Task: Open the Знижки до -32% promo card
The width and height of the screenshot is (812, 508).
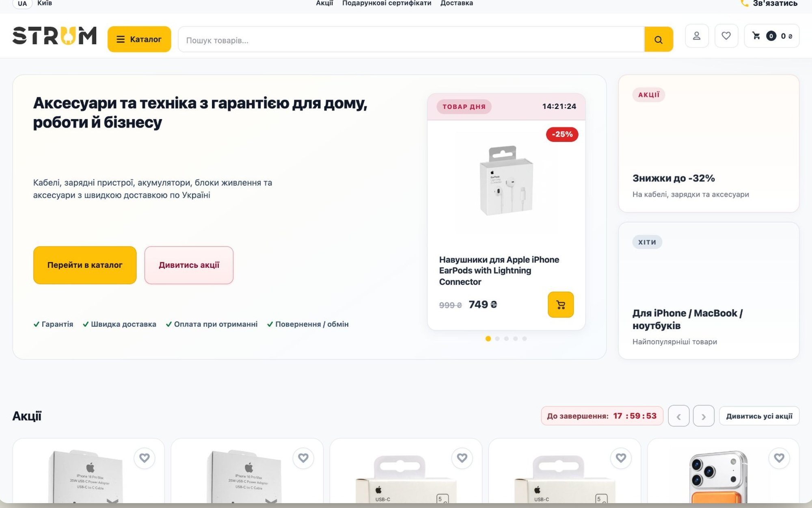Action: (x=709, y=143)
